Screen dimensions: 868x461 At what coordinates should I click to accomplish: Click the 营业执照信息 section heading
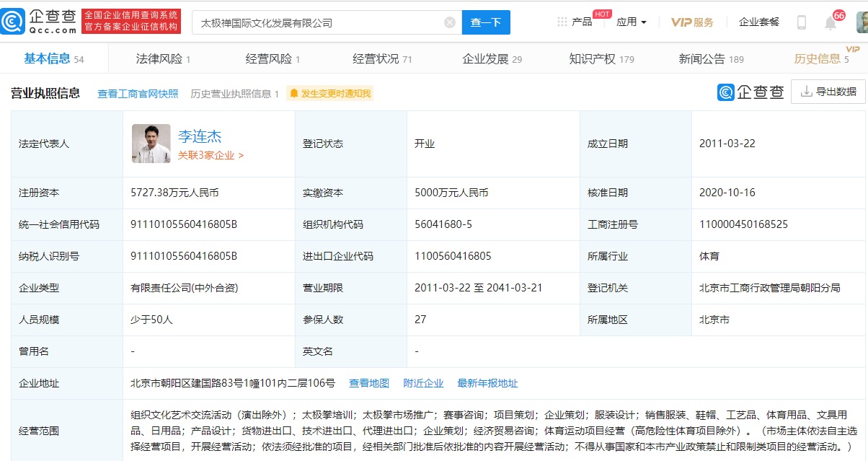[45, 93]
